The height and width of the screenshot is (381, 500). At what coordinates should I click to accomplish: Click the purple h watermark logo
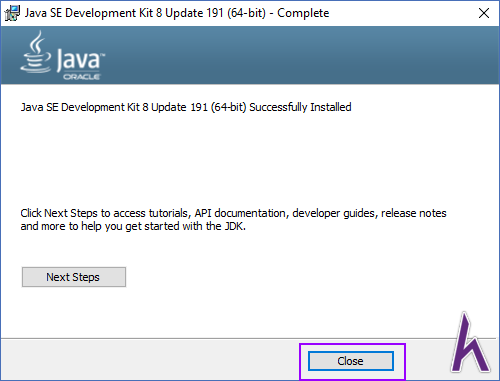pyautogui.click(x=471, y=343)
